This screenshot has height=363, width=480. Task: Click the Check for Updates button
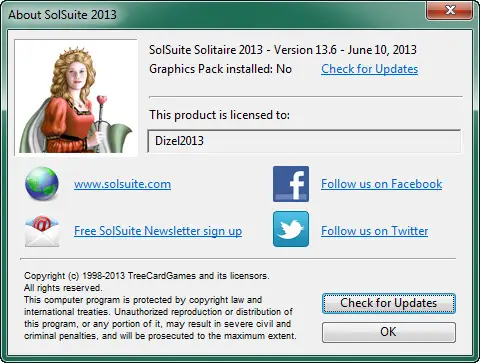pos(389,303)
